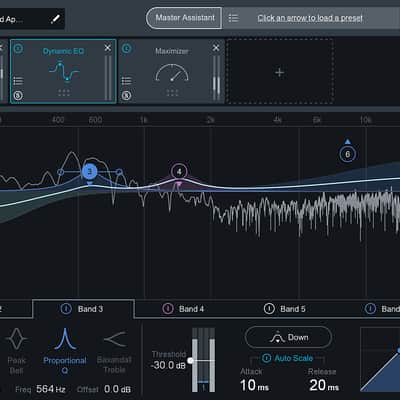
Task: Select the Dynamic EQ curve icon
Action: [x=64, y=71]
